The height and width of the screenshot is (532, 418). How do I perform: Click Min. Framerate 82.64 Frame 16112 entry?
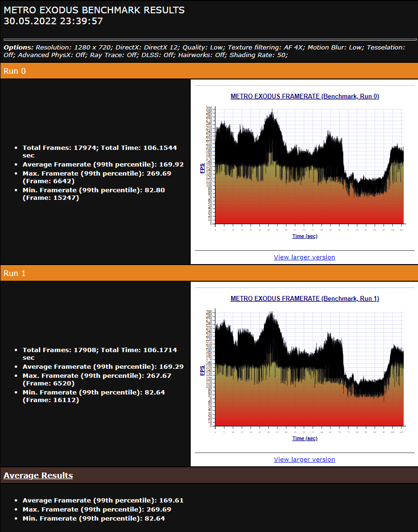click(94, 396)
